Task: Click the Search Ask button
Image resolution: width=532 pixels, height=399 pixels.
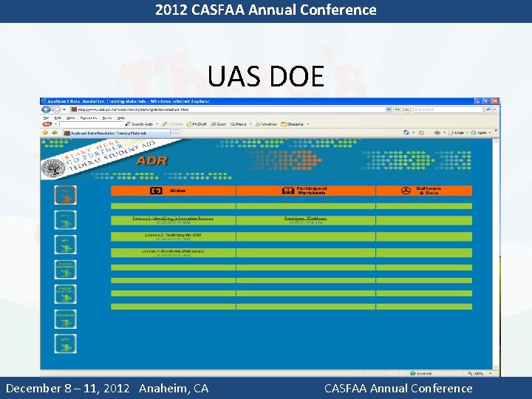Action: pos(139,124)
